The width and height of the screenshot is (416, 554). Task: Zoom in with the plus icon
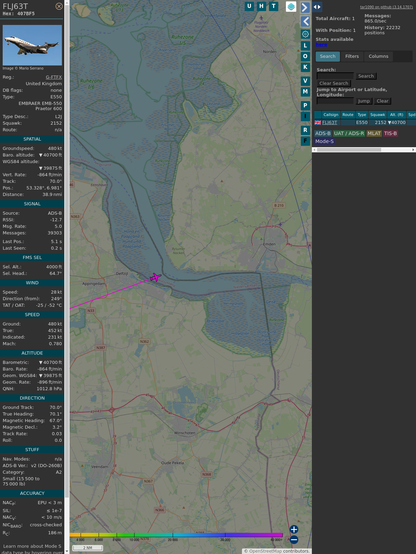pyautogui.click(x=294, y=529)
